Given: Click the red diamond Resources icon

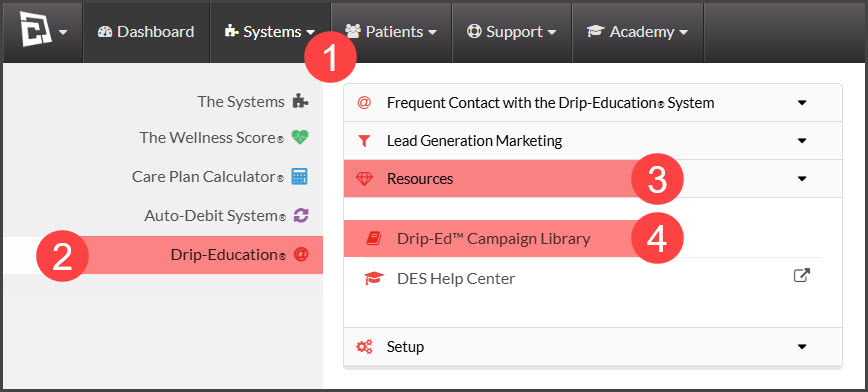Looking at the screenshot, I should coord(364,179).
